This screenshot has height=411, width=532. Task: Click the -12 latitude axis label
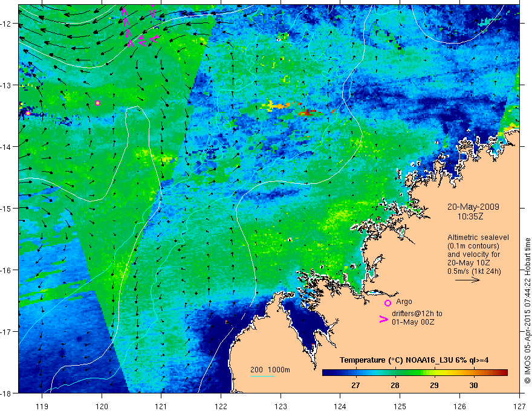click(x=7, y=24)
